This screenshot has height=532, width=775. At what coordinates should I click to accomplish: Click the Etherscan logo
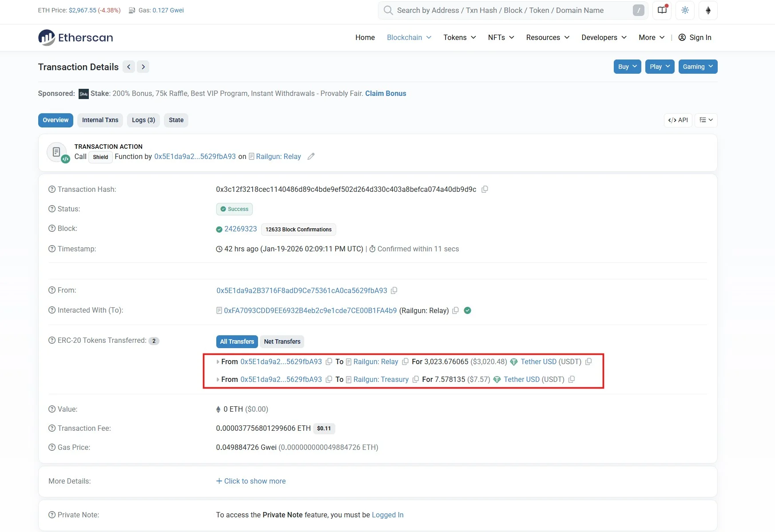click(75, 37)
